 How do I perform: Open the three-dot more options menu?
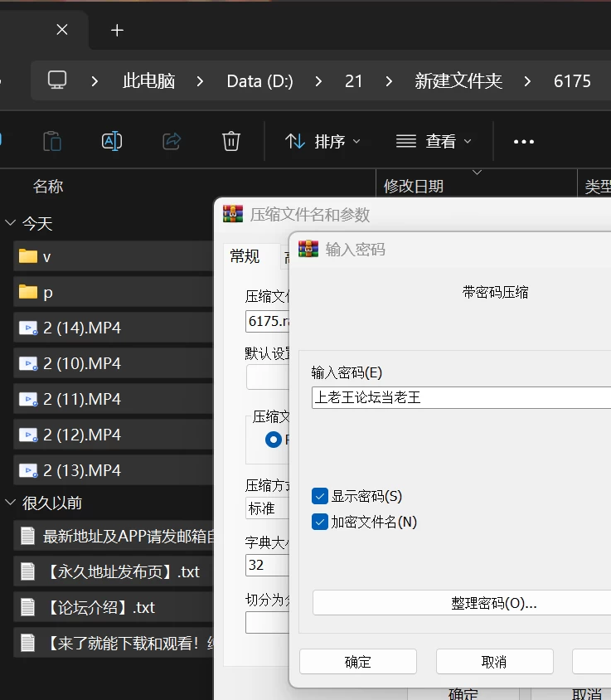click(523, 142)
